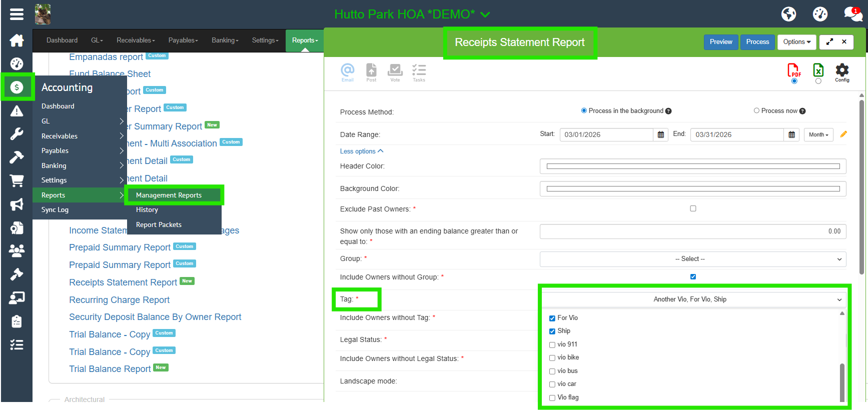
Task: Click the pencil edit icon beside Month
Action: (x=843, y=134)
